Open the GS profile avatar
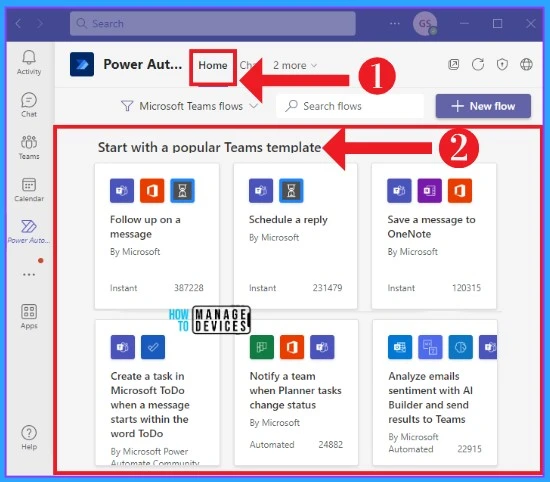The image size is (550, 482). tap(425, 24)
